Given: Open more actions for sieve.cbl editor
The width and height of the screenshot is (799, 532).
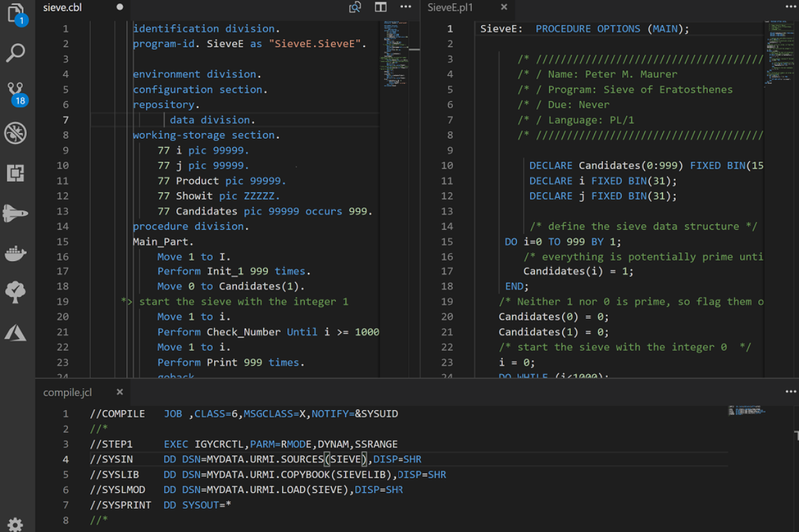Looking at the screenshot, I should [406, 7].
